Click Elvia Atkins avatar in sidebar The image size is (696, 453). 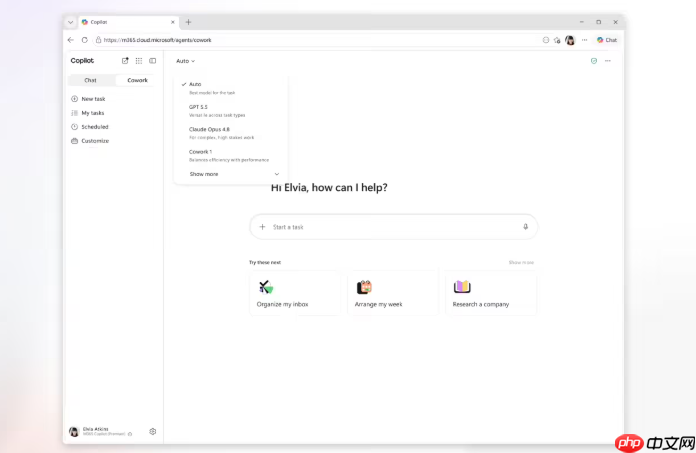point(74,431)
